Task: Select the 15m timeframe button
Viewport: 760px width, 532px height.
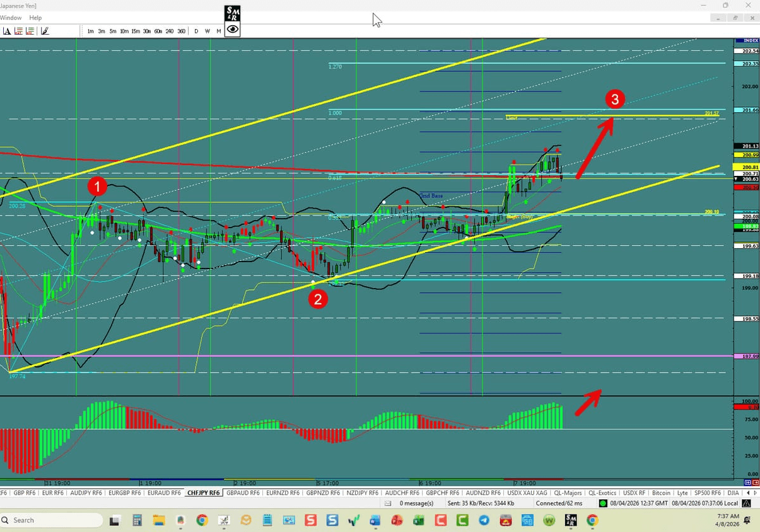Action: (136, 31)
